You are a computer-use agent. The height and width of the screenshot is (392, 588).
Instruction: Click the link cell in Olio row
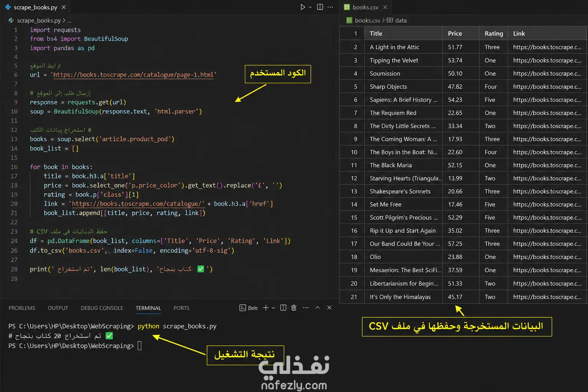pyautogui.click(x=547, y=257)
